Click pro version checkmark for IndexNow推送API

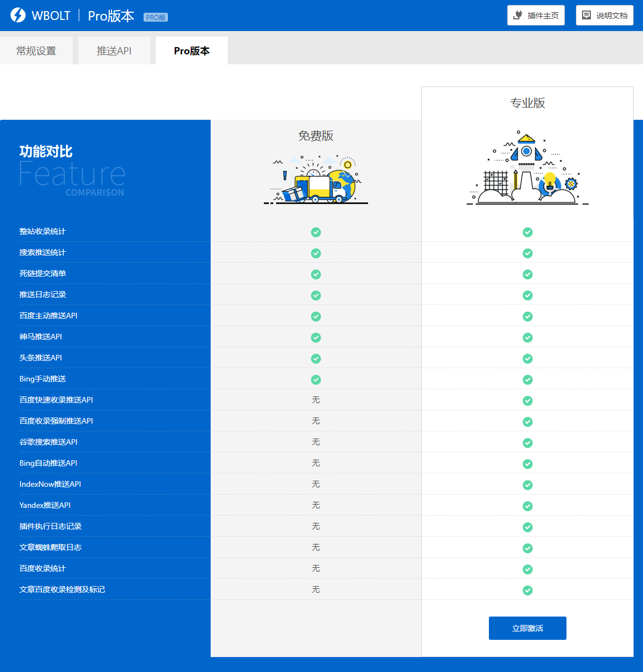click(528, 485)
